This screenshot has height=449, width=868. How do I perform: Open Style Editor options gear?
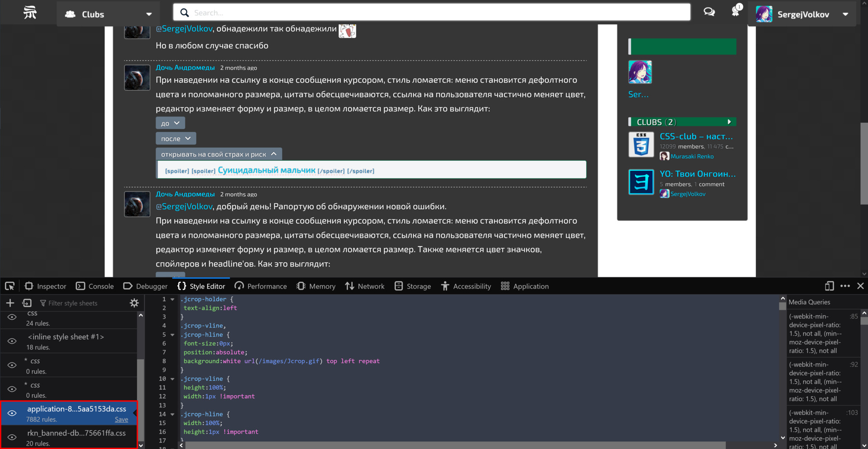134,303
